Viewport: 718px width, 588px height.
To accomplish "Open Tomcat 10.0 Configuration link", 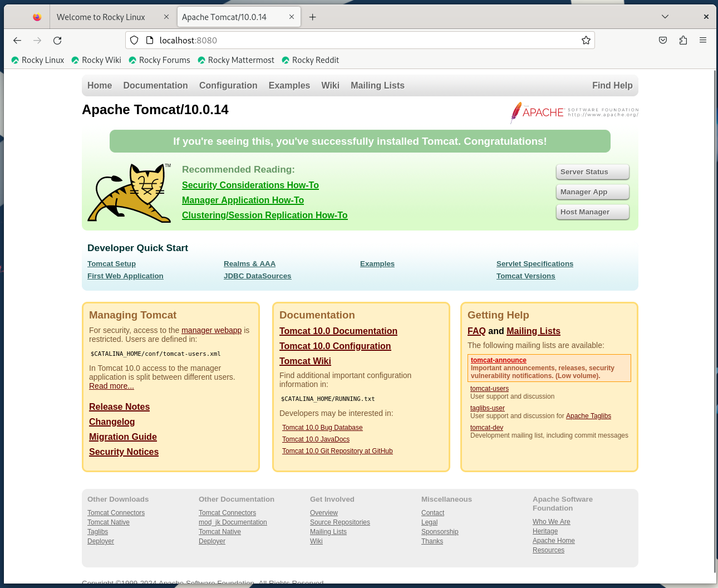I will tap(335, 346).
